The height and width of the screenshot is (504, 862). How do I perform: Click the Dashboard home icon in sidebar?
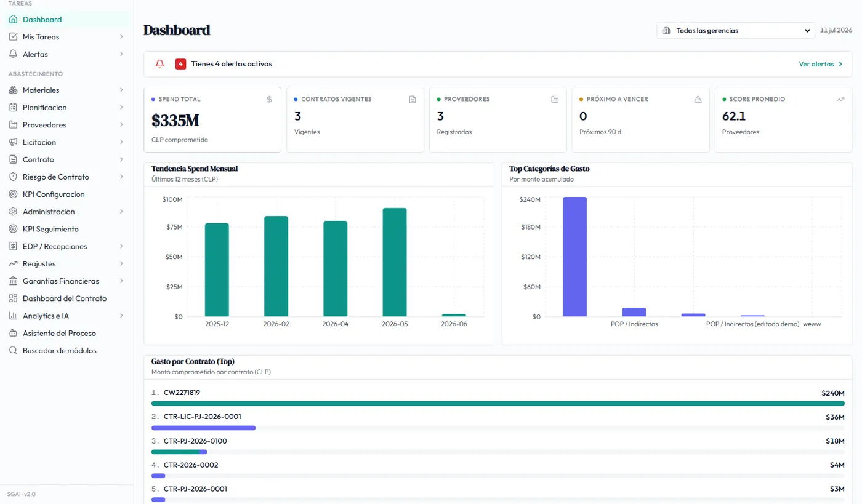coord(13,20)
